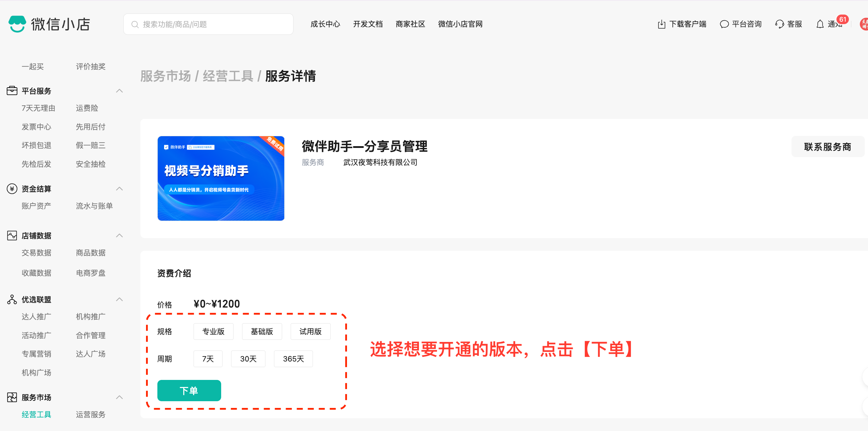The width and height of the screenshot is (868, 431).
Task: Open the notification bell icon
Action: pos(820,24)
